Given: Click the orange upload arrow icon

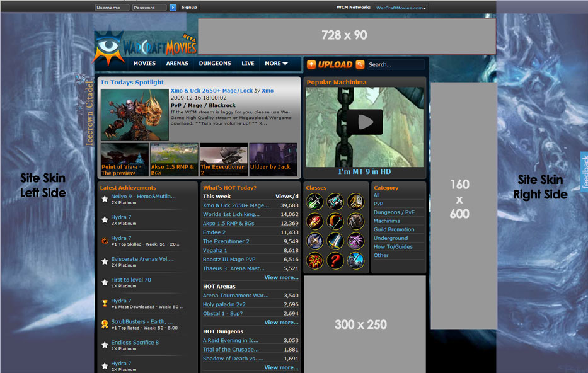Looking at the screenshot, I should click(311, 64).
